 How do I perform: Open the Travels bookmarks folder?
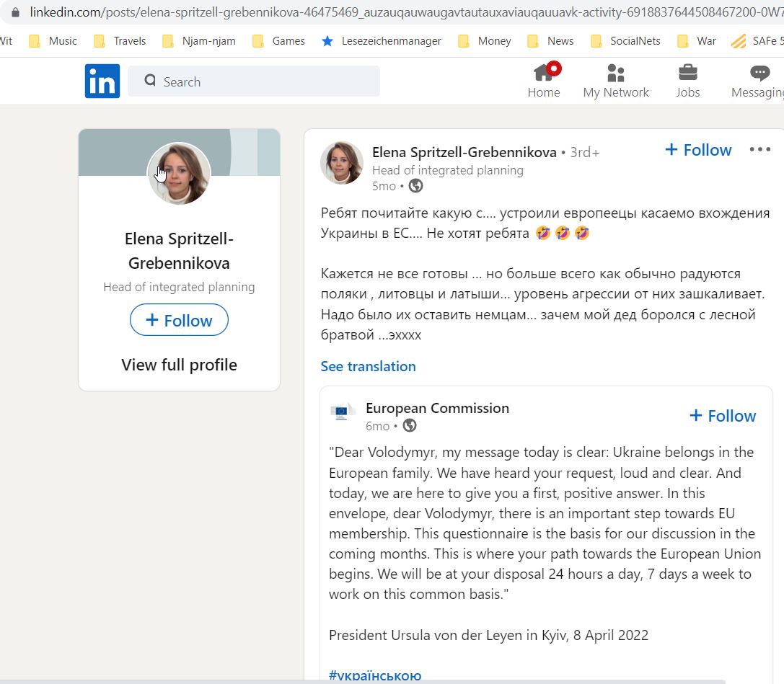coord(120,41)
